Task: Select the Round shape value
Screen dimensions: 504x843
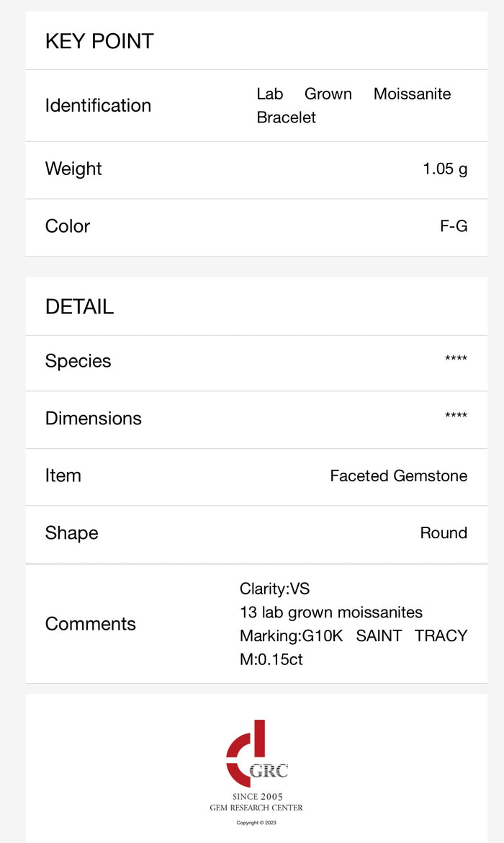Action: [444, 532]
